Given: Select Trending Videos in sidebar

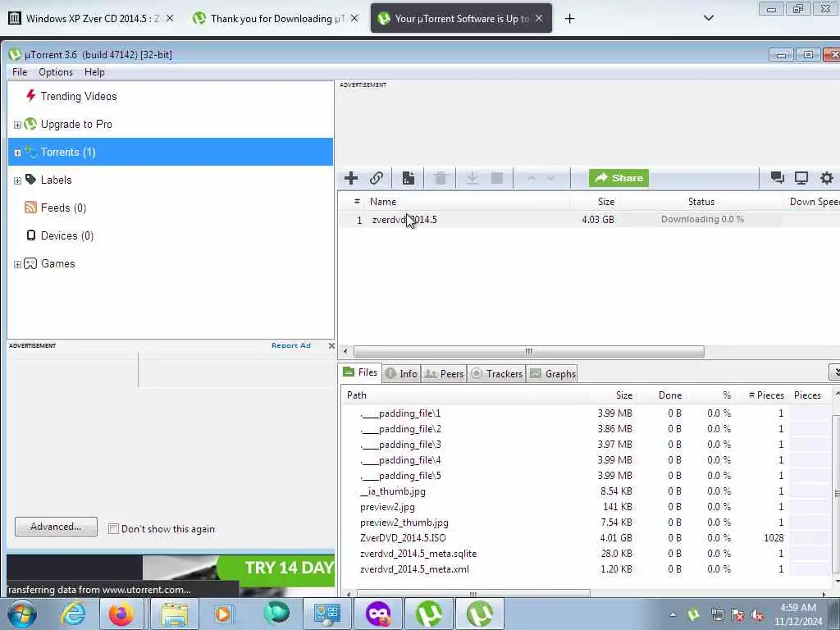Looking at the screenshot, I should (79, 97).
